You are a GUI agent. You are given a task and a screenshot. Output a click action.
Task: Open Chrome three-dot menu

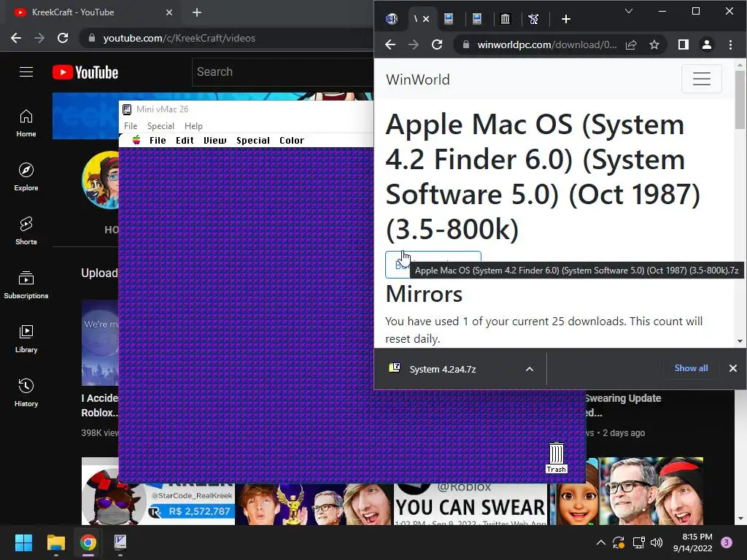pyautogui.click(x=730, y=44)
